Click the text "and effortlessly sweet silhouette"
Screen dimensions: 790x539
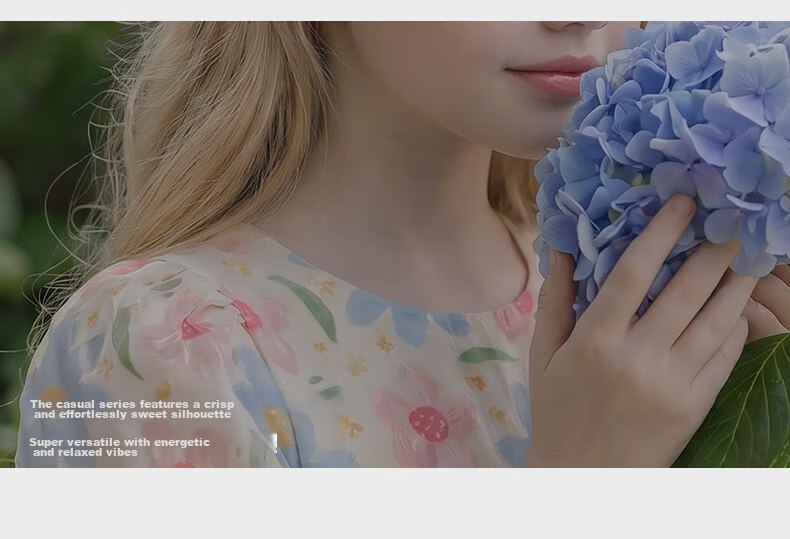tap(133, 414)
